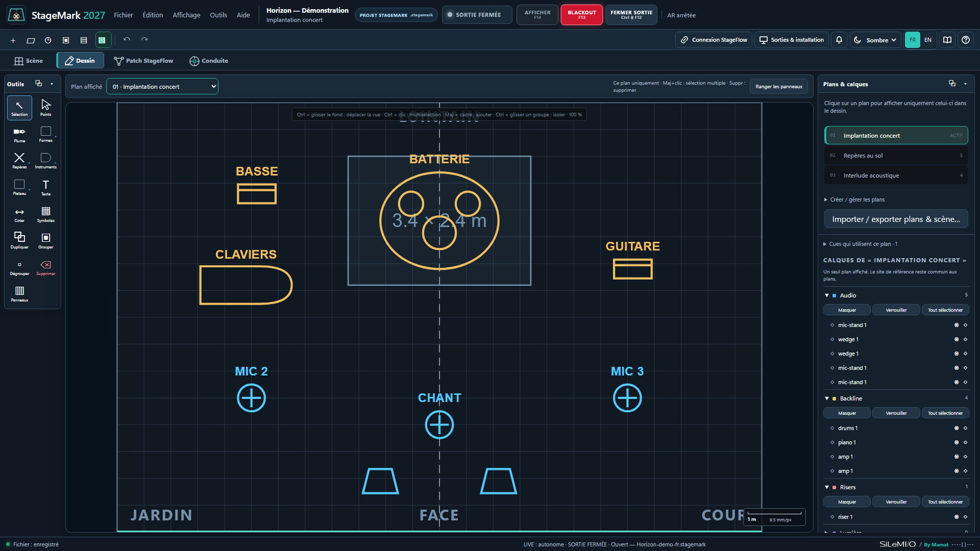Open the help question-mark icon

click(966, 40)
